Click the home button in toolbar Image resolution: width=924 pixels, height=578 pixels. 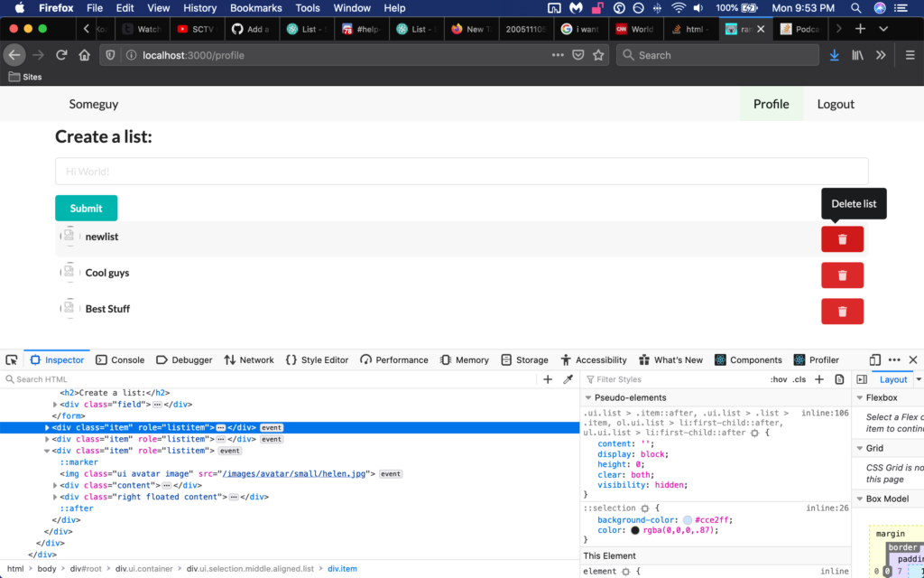(x=84, y=55)
